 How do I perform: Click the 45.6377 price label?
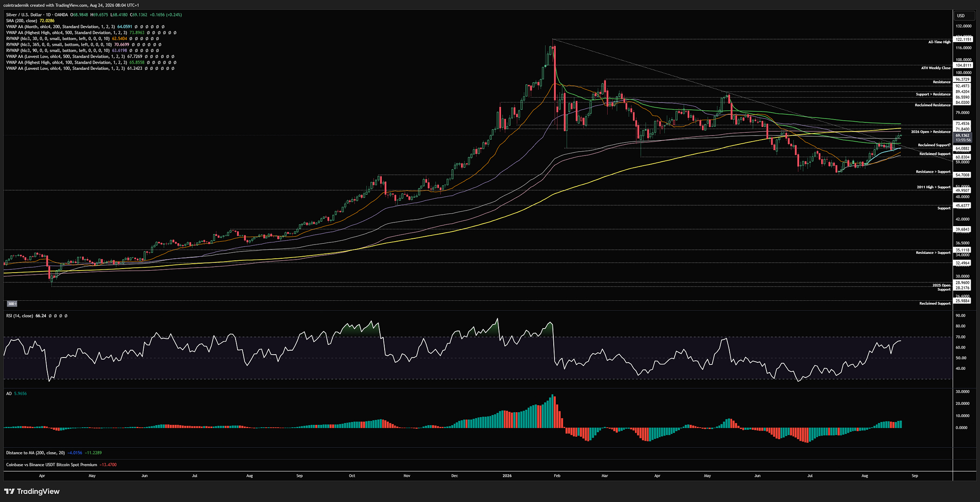pos(962,206)
